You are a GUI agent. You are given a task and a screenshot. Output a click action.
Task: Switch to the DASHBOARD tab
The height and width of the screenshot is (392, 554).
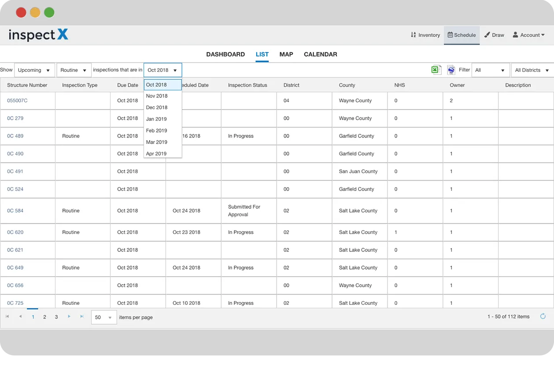pos(225,54)
